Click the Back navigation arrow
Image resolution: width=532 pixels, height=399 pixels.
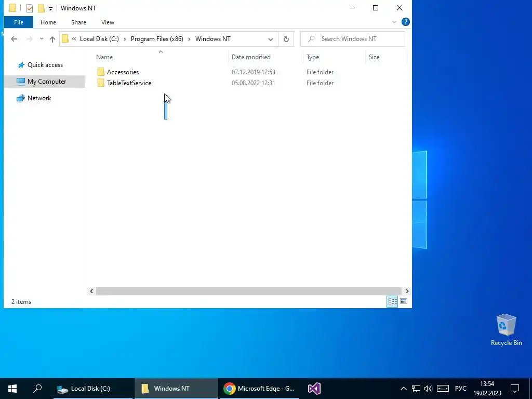[x=14, y=39]
